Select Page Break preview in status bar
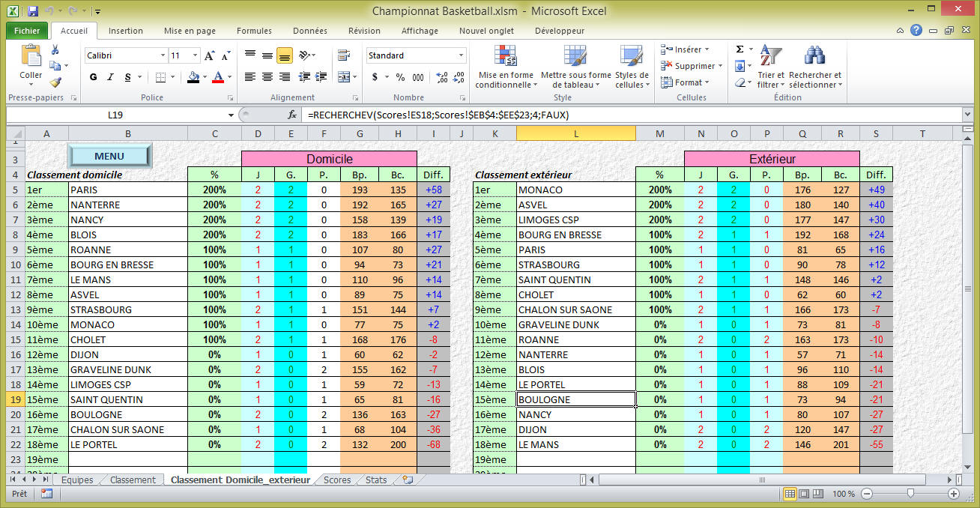Image resolution: width=980 pixels, height=508 pixels. pyautogui.click(x=817, y=494)
